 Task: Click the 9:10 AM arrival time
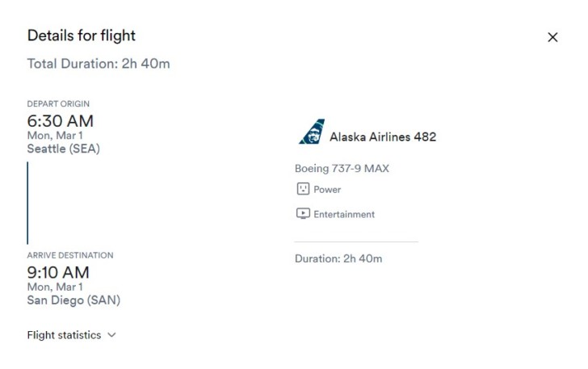(58, 273)
